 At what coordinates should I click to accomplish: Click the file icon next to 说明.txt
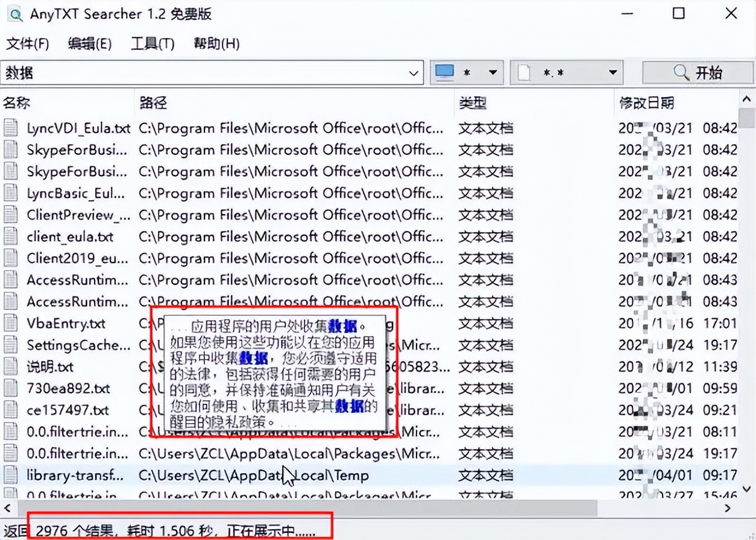tap(10, 366)
